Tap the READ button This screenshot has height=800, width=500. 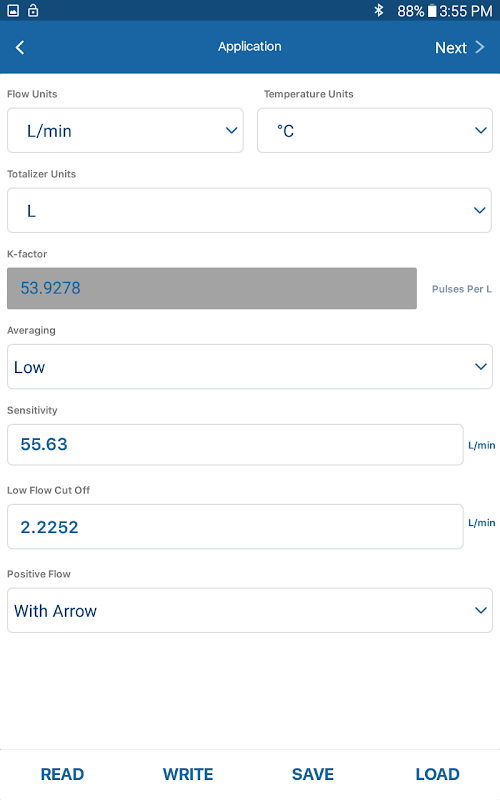click(x=62, y=774)
